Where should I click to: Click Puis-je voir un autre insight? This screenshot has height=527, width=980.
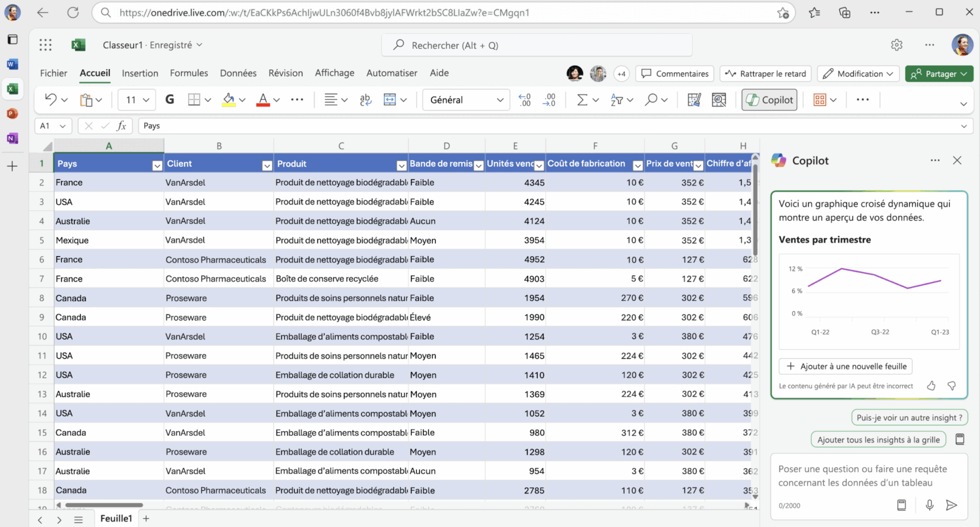coord(910,417)
